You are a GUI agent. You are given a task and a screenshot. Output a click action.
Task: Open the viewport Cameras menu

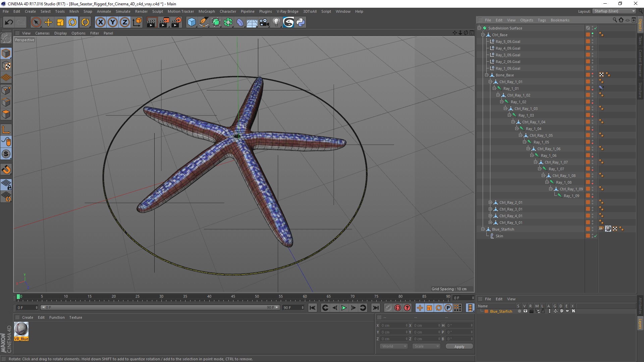coord(42,33)
